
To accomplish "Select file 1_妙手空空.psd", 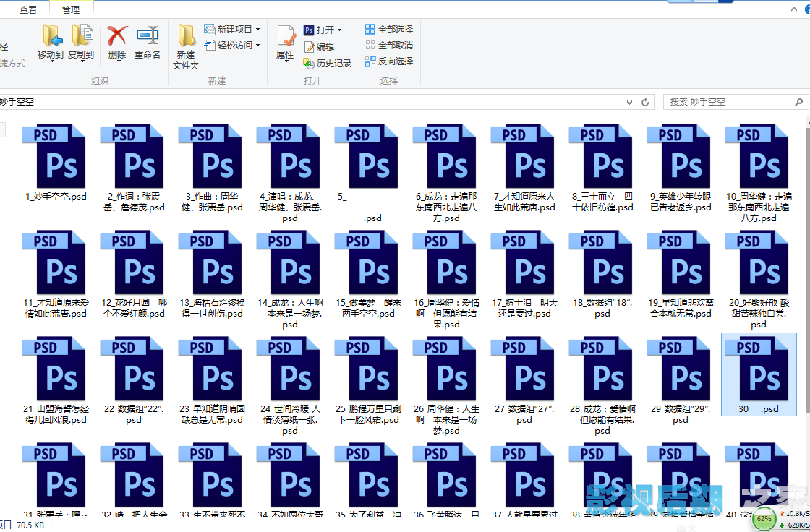I will (x=55, y=163).
